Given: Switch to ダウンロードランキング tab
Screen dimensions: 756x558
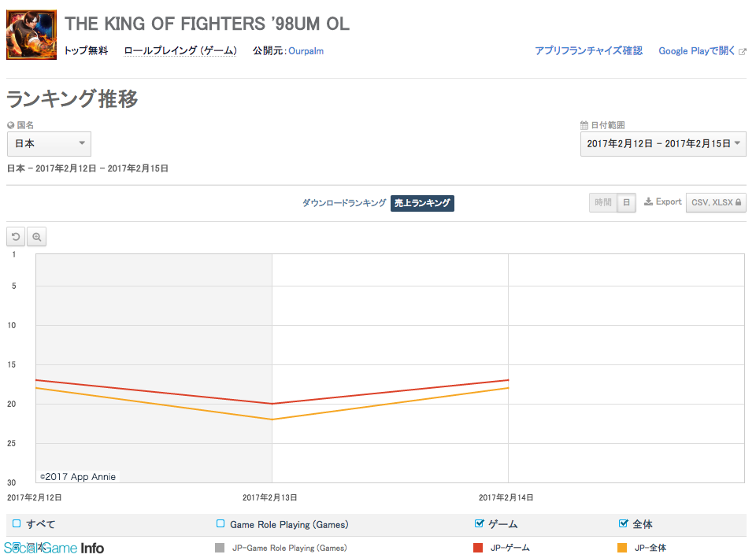Looking at the screenshot, I should 344,203.
